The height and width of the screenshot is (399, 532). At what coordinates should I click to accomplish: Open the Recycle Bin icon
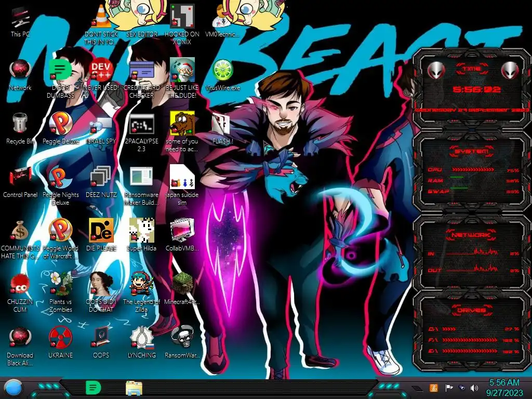[x=20, y=128]
